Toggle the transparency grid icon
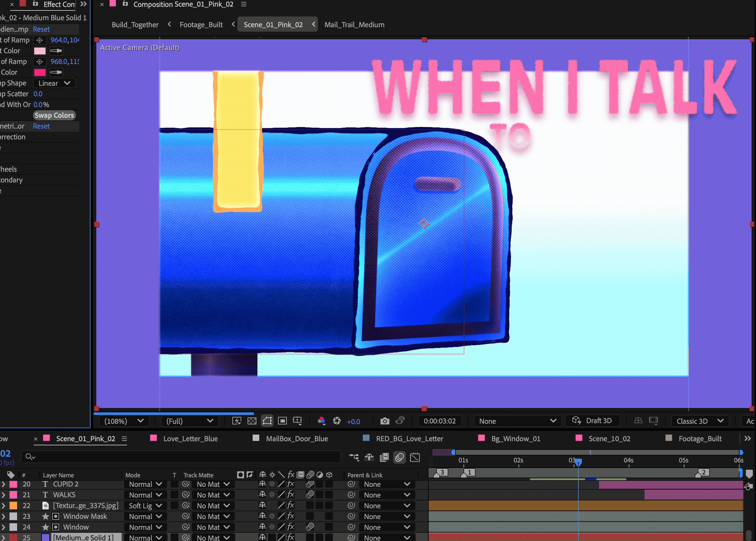Image resolution: width=756 pixels, height=541 pixels. 252,421
